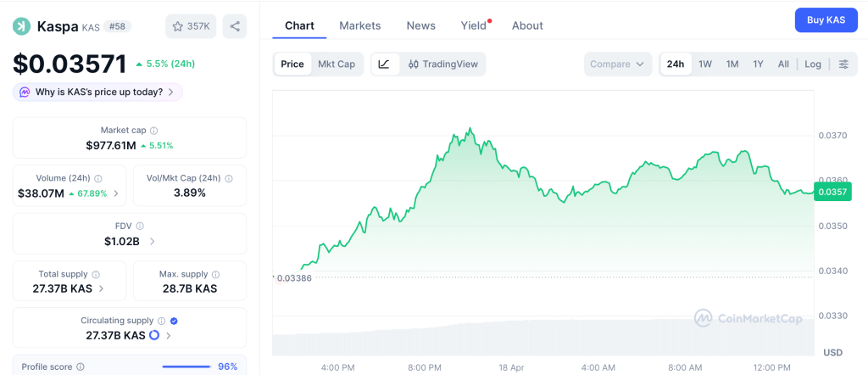
Task: Enable Log scale on chart
Action: [x=813, y=64]
